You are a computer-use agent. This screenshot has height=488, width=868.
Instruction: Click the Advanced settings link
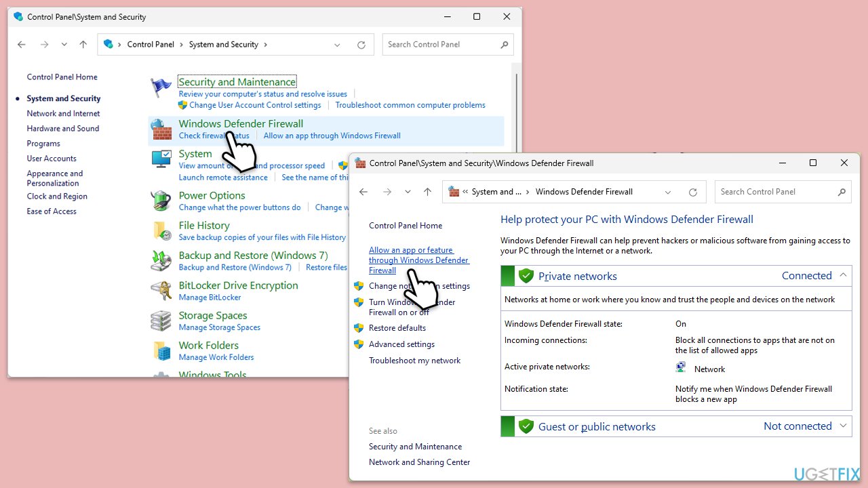click(x=401, y=344)
